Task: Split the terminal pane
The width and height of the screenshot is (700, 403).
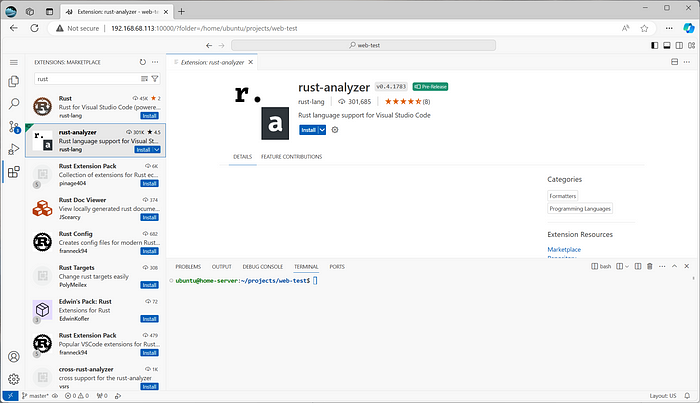Action: coord(638,266)
